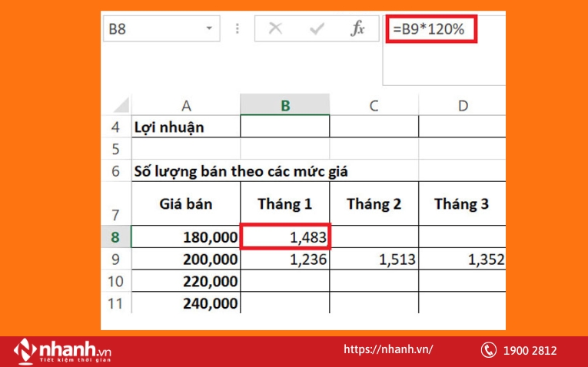
Task: Select column A header
Action: click(x=186, y=106)
